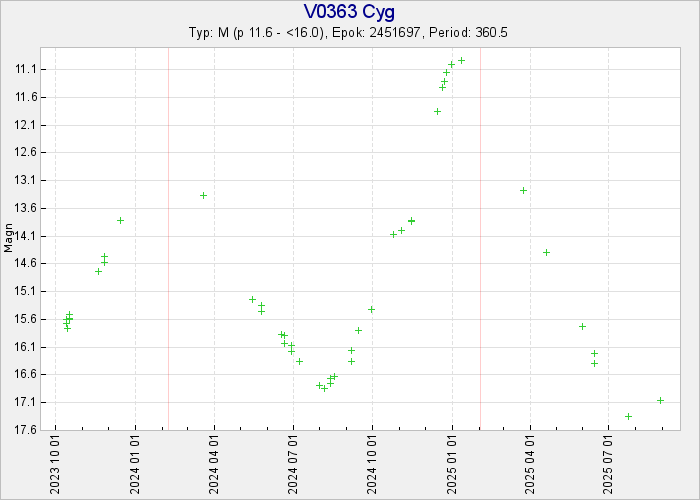Click the last green data point on the right
Screen dimensions: 700x500
click(x=660, y=400)
